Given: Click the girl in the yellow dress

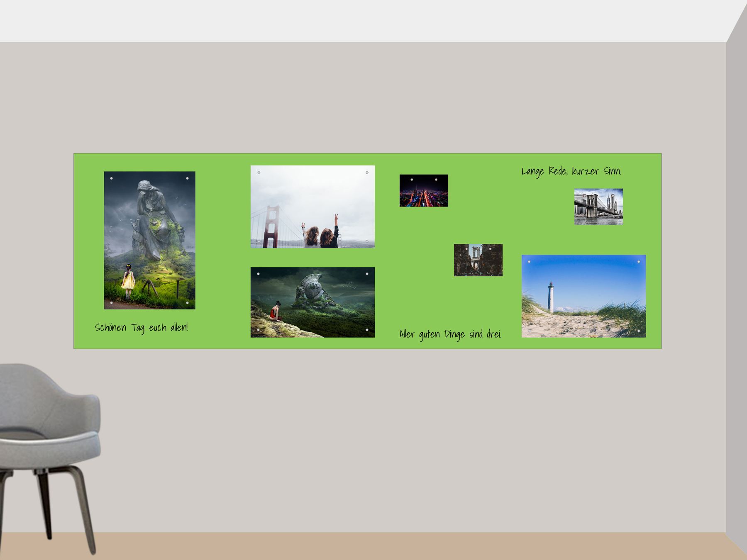Looking at the screenshot, I should click(x=128, y=280).
